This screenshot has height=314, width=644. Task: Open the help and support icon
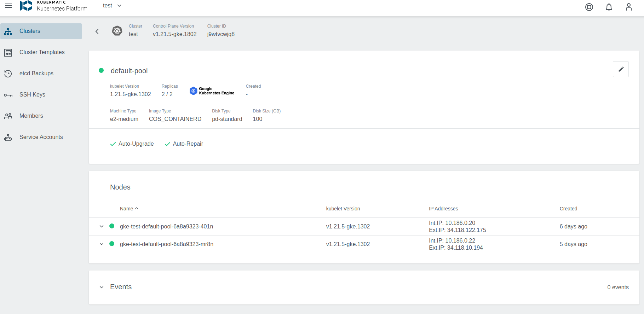(x=589, y=7)
